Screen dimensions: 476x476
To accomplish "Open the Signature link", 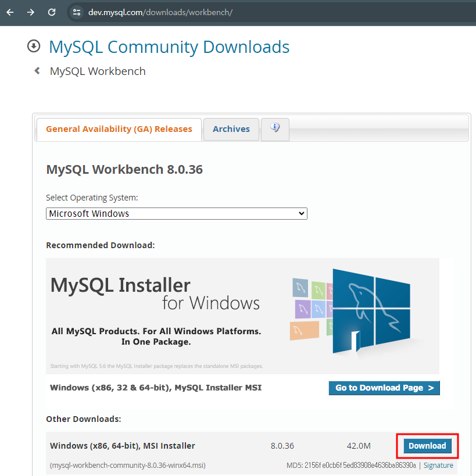I will 438,465.
